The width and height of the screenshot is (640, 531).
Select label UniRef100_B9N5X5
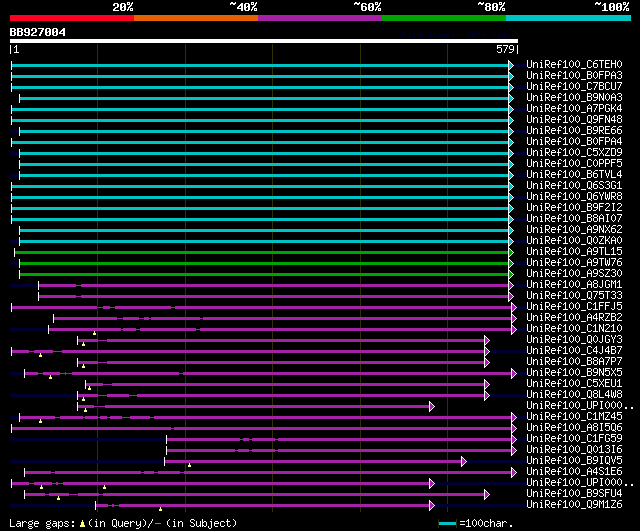pos(574,373)
